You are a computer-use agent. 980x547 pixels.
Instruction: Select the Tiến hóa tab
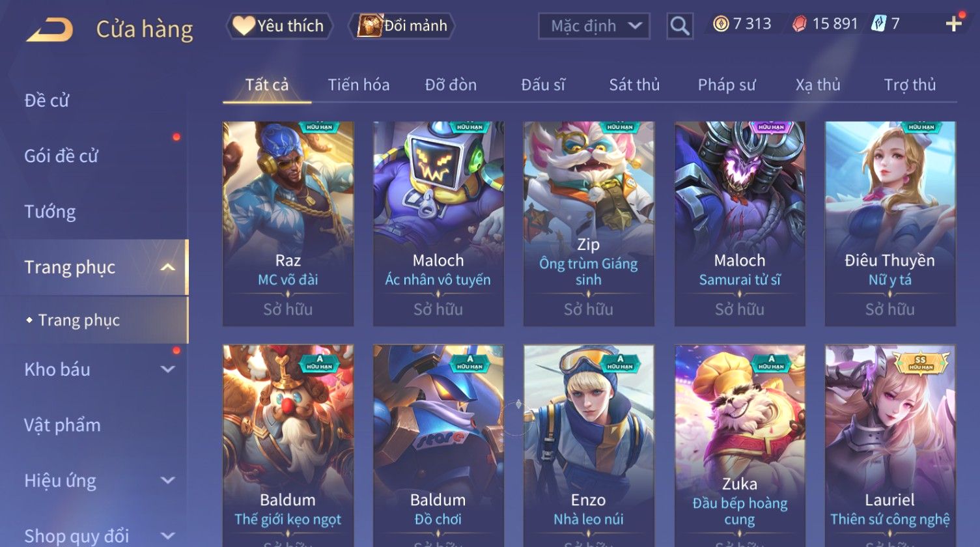(x=359, y=85)
